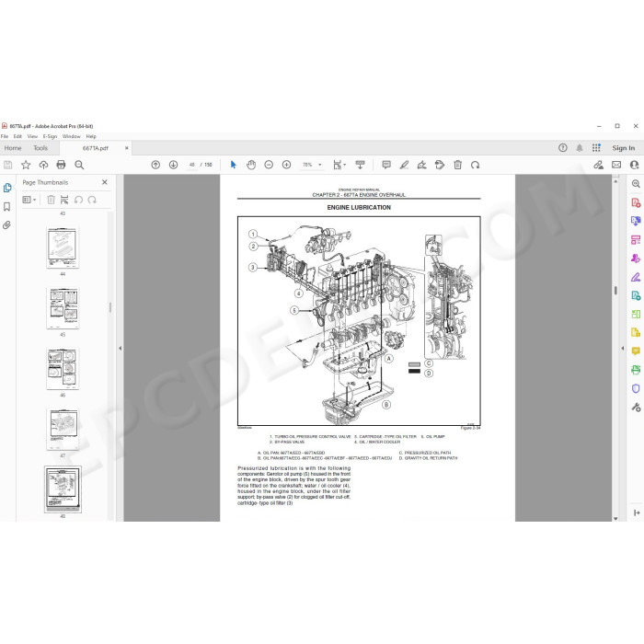The height and width of the screenshot is (644, 644).
Task: Close the Page Thumbnails panel
Action: tap(105, 182)
